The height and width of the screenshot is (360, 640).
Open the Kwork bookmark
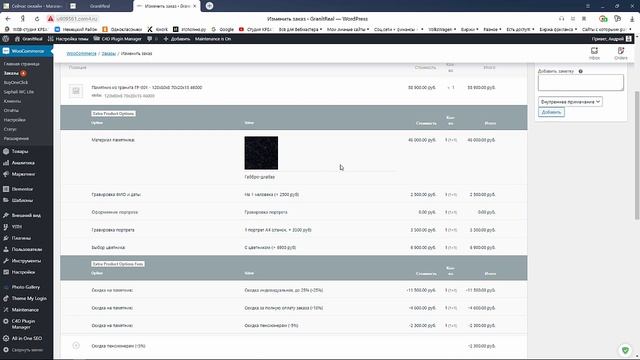click(158, 29)
